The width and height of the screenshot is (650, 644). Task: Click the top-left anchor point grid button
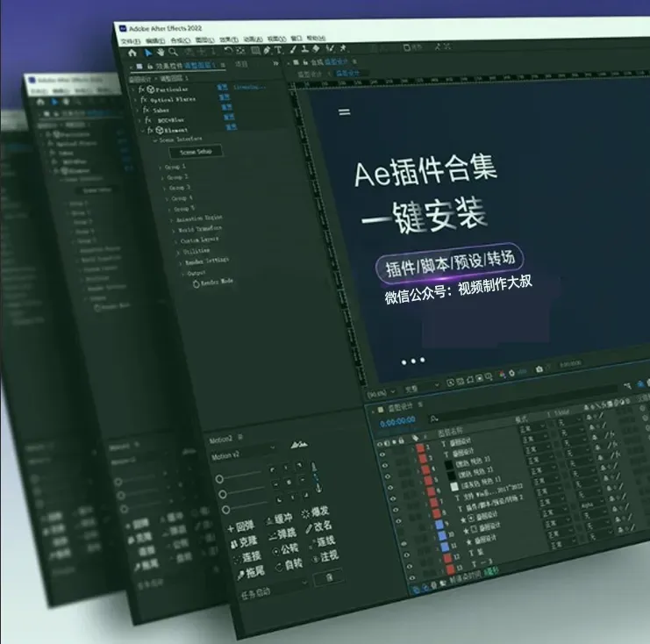tap(272, 469)
